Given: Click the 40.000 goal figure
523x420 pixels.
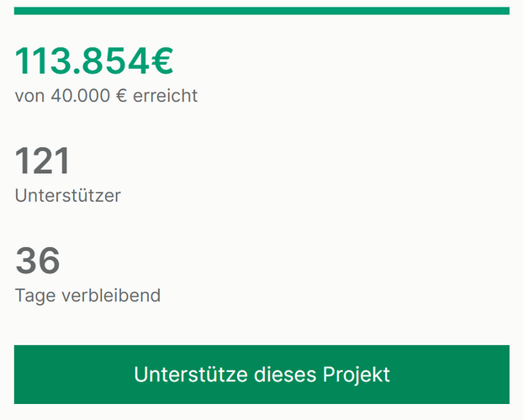Looking at the screenshot, I should [x=81, y=96].
